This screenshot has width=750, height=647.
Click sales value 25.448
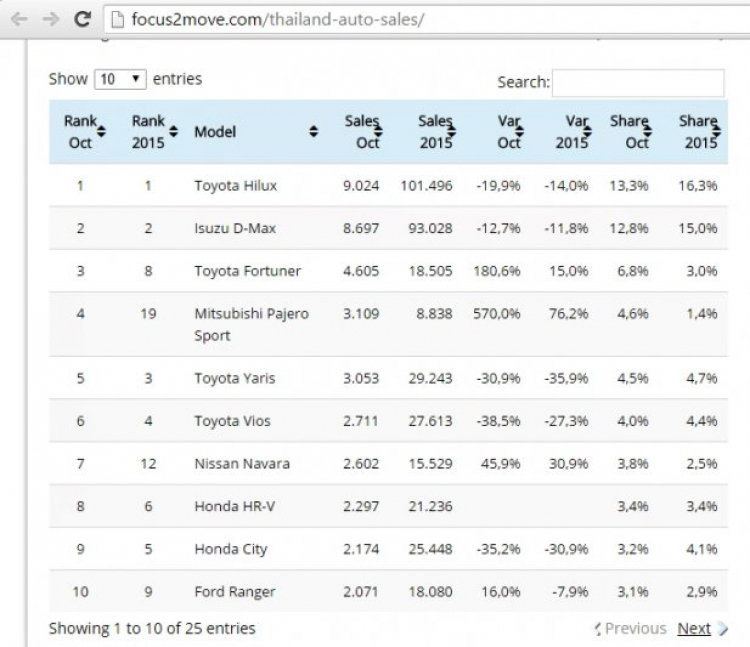tap(430, 549)
